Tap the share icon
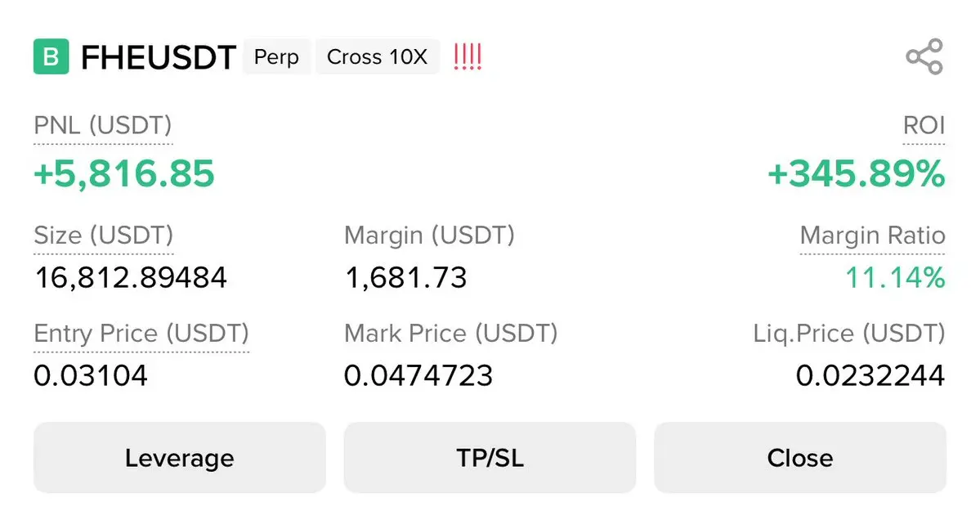Screen dimensions: 980x520 coord(924,57)
